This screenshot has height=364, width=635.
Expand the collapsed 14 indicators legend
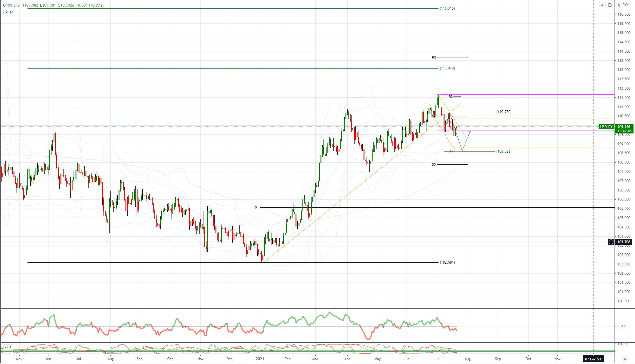9,12
